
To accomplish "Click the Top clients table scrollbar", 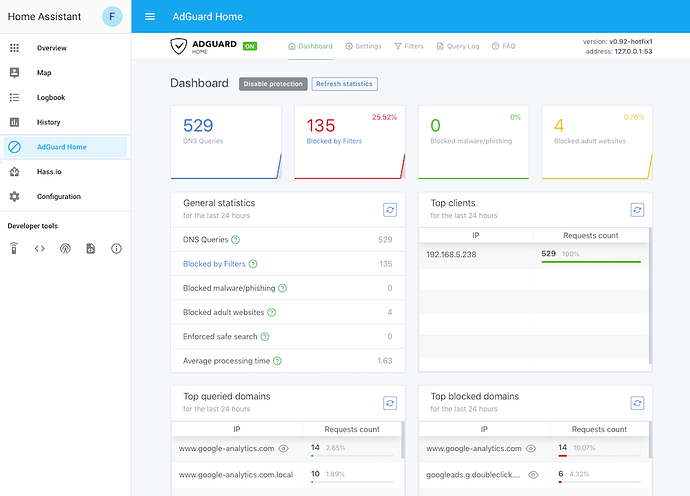I will point(650,295).
